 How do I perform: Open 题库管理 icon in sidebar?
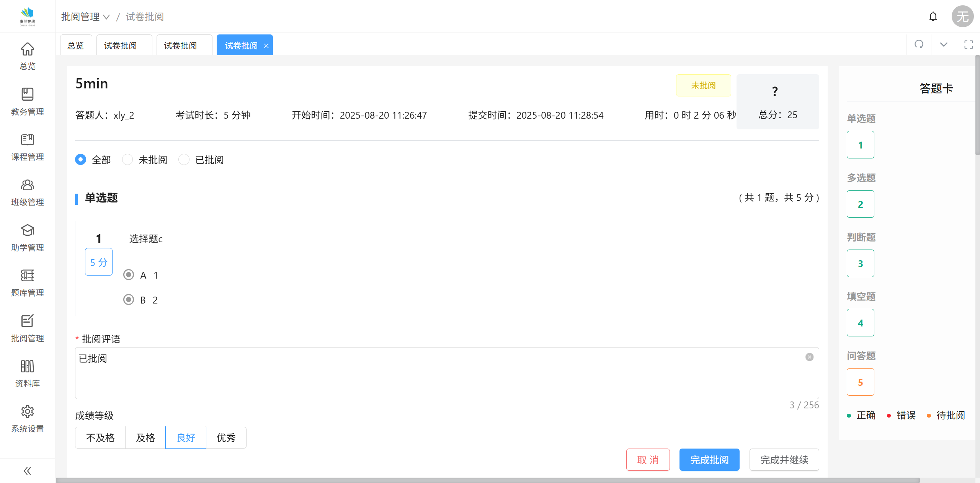[x=27, y=276]
